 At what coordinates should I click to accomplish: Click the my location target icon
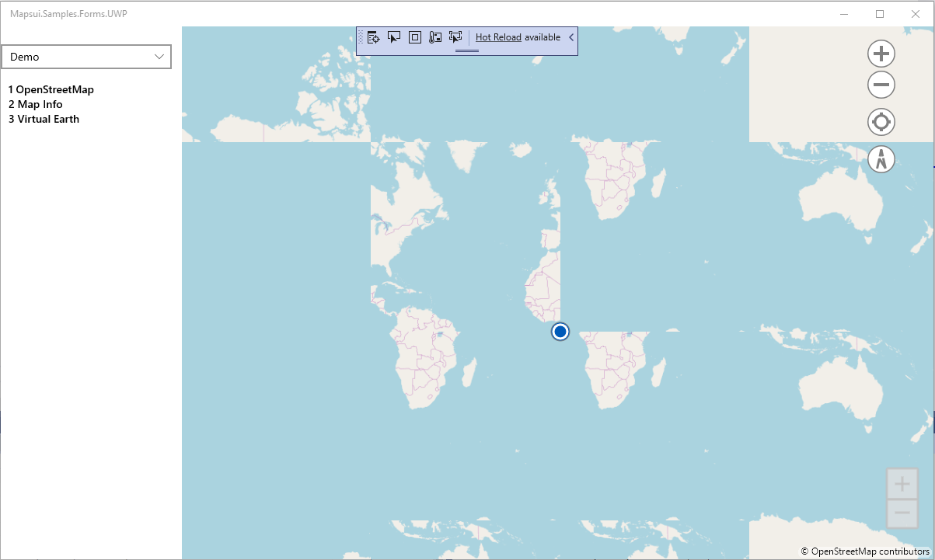(x=881, y=121)
